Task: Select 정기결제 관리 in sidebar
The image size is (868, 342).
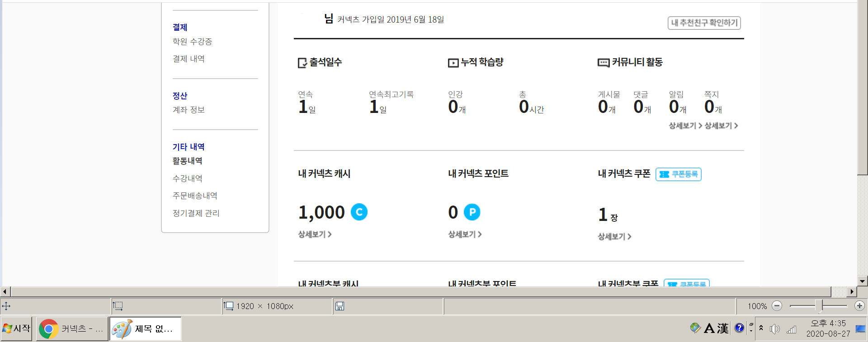Action: [x=196, y=213]
